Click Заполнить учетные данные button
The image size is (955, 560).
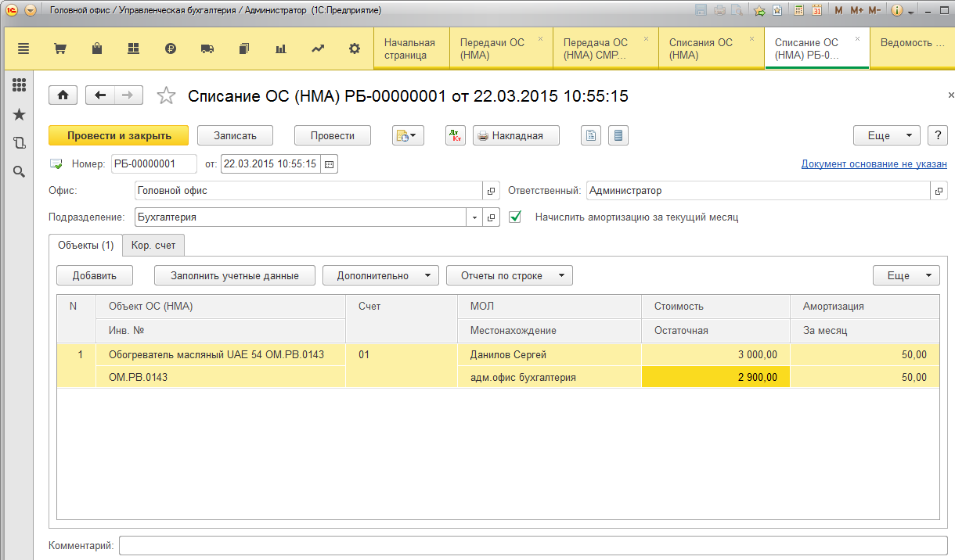point(235,275)
